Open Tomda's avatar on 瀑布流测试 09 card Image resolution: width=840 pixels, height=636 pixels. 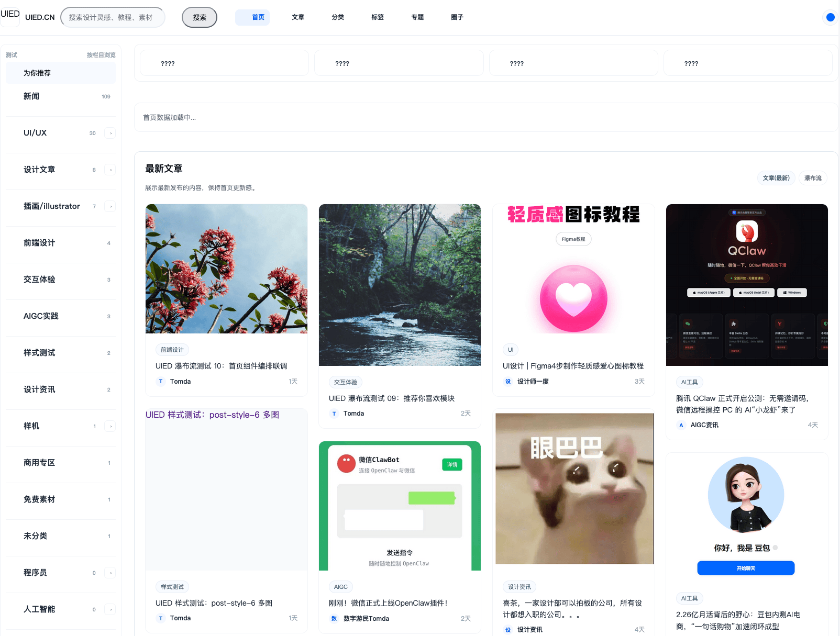point(334,414)
